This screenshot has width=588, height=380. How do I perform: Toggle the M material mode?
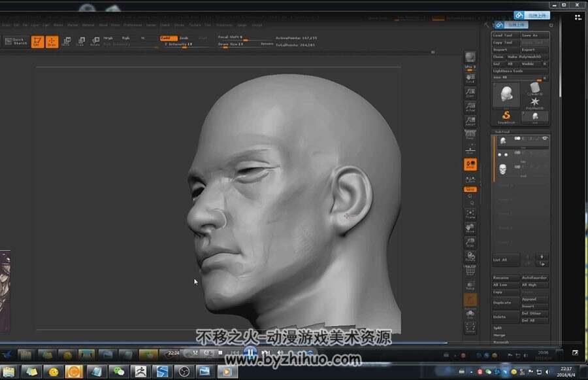coord(142,38)
